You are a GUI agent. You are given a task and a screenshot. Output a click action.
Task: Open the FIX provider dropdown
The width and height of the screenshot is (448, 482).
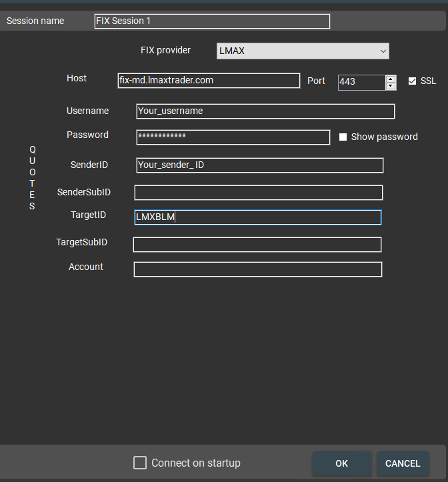tap(302, 51)
